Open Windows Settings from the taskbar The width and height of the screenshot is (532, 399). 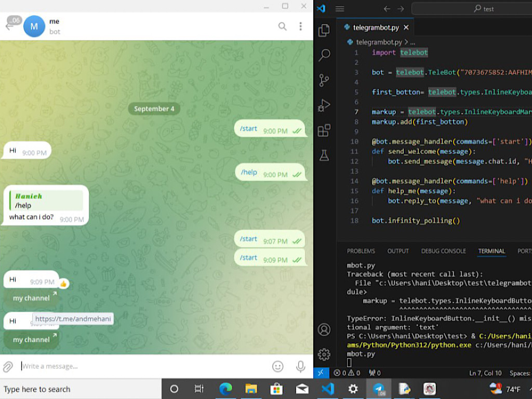[353, 389]
